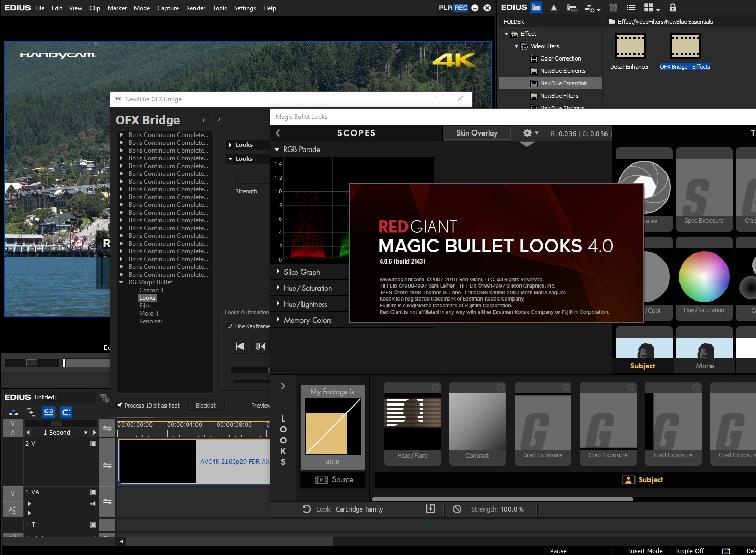Click the lock icon in effect palette
This screenshot has height=555, width=756.
pyautogui.click(x=673, y=8)
